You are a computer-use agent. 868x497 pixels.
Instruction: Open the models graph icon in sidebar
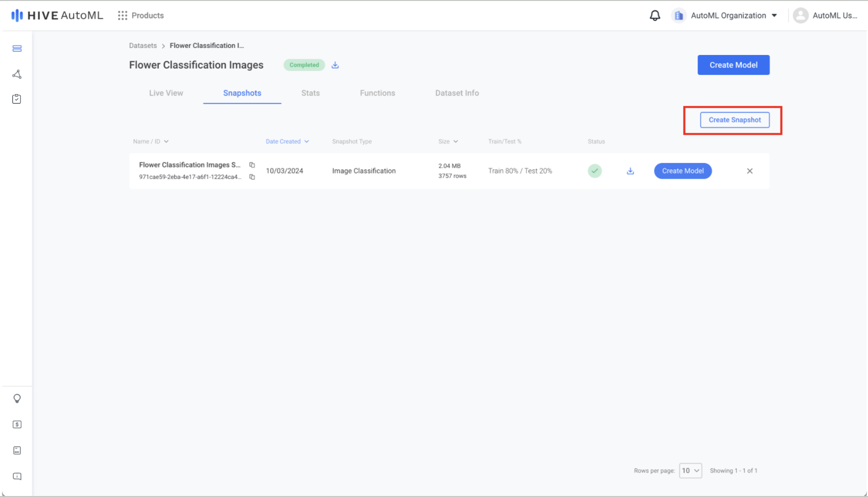17,74
